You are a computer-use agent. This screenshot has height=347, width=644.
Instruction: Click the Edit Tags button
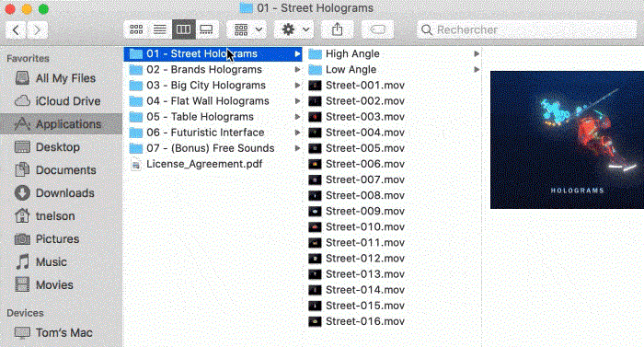point(377,29)
